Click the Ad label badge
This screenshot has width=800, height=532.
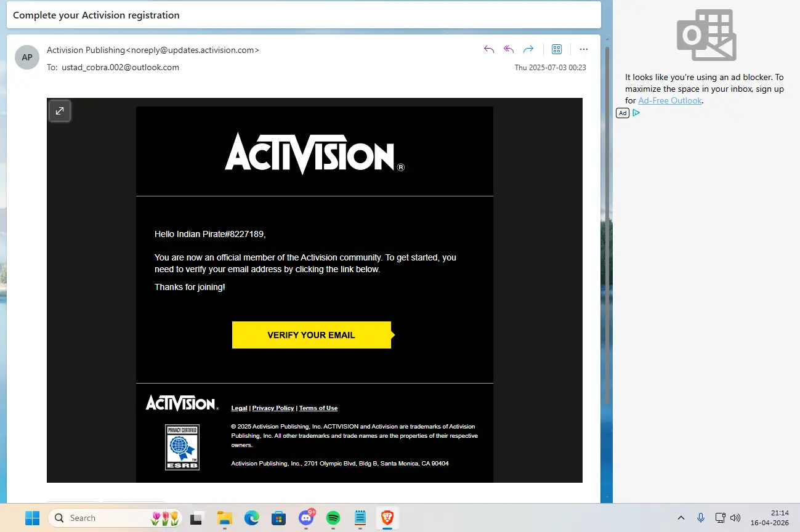click(623, 113)
